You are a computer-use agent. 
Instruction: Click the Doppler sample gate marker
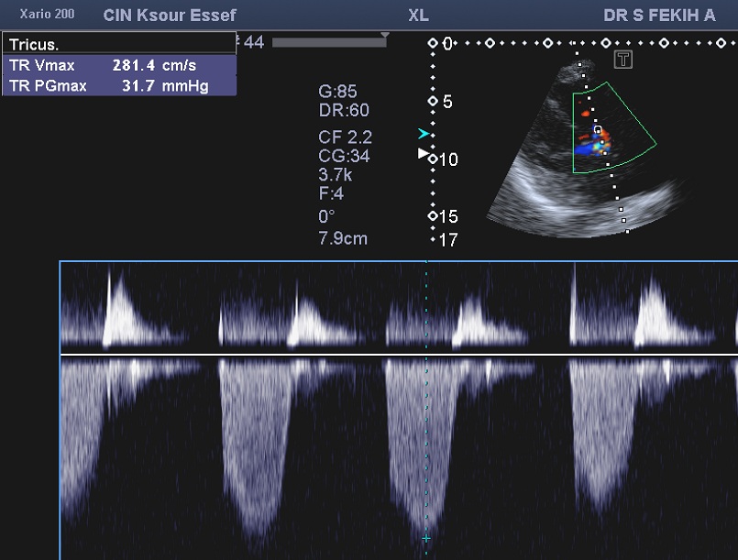pos(598,129)
